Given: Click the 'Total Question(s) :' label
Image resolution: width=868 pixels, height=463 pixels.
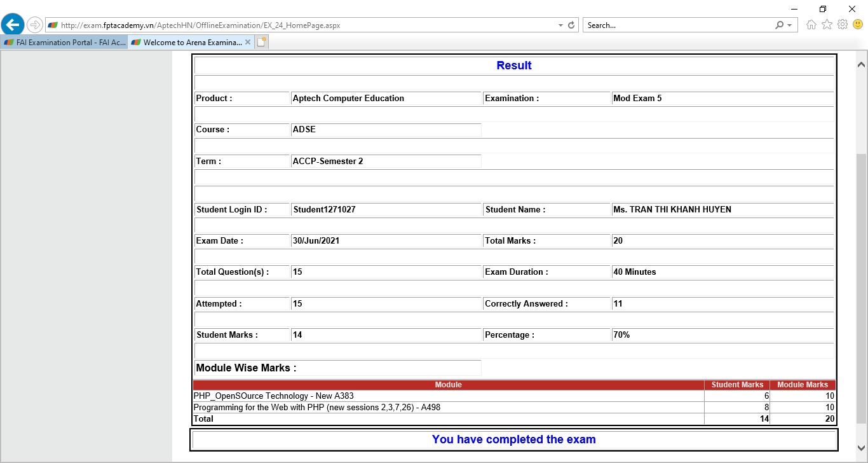Looking at the screenshot, I should tap(233, 272).
